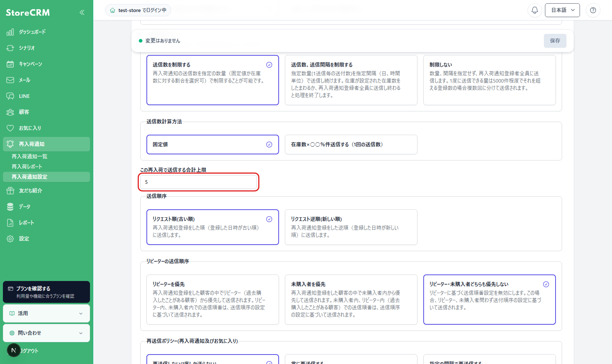Open help question mark icon
This screenshot has width=612, height=364.
point(593,10)
